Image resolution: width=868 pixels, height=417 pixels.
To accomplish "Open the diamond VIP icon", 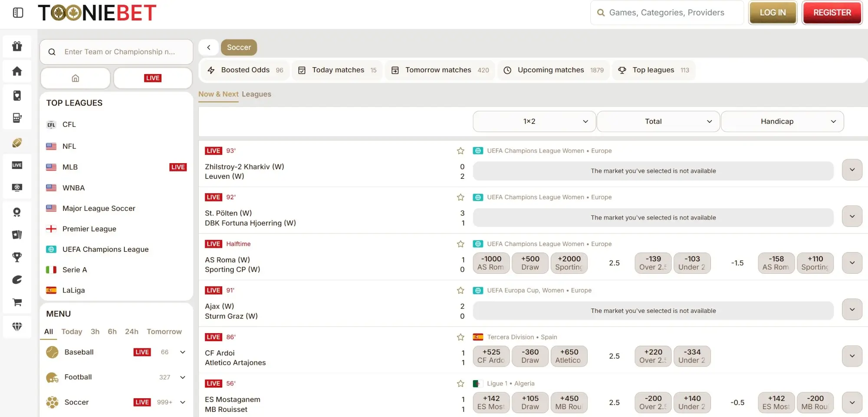I will (17, 326).
